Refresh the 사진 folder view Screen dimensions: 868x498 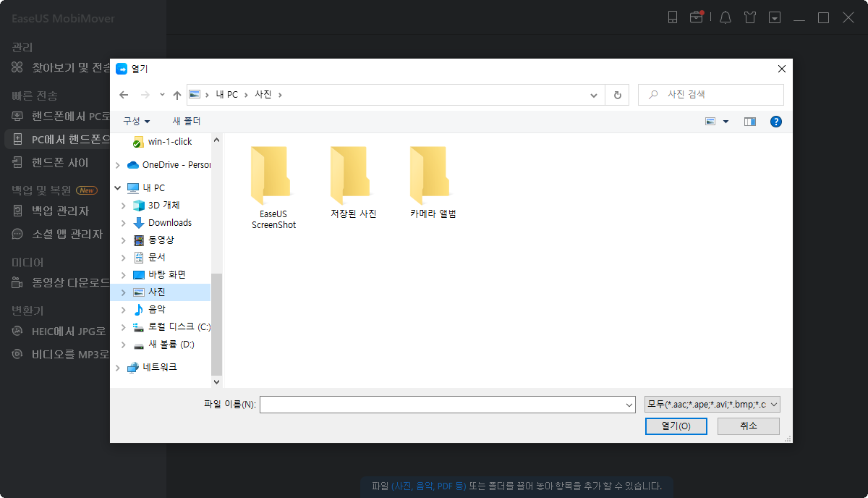click(x=617, y=95)
